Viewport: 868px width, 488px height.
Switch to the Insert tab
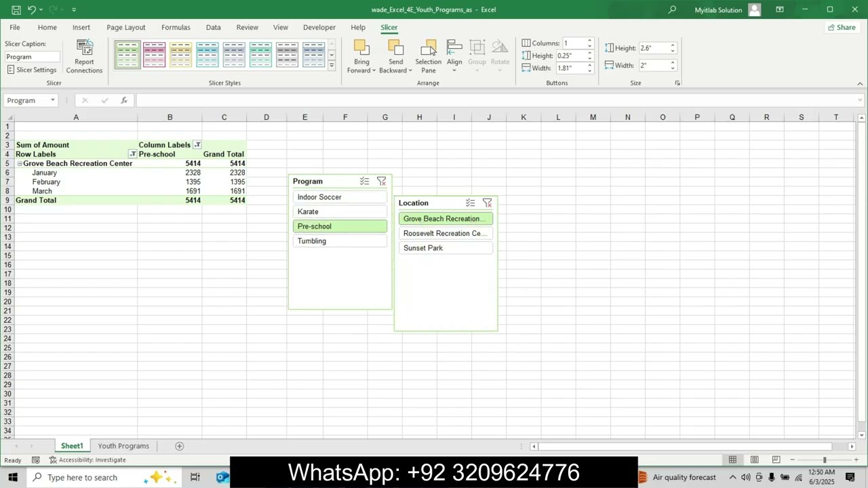pos(81,27)
